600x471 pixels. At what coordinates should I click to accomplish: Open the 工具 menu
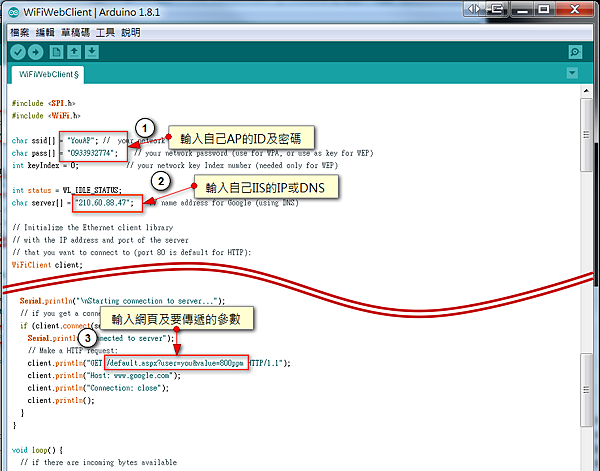(105, 33)
